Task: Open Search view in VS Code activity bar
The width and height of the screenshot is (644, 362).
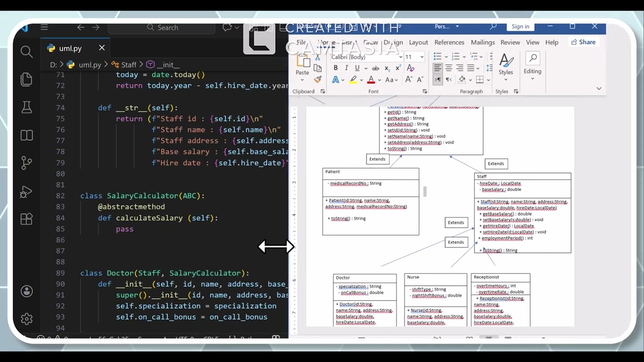Action: point(27,51)
